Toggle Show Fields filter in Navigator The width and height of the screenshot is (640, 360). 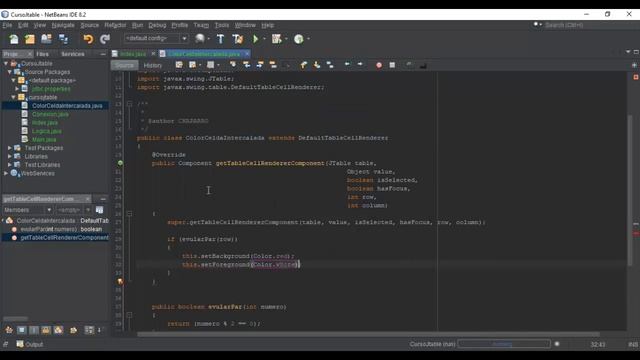pos(22,330)
